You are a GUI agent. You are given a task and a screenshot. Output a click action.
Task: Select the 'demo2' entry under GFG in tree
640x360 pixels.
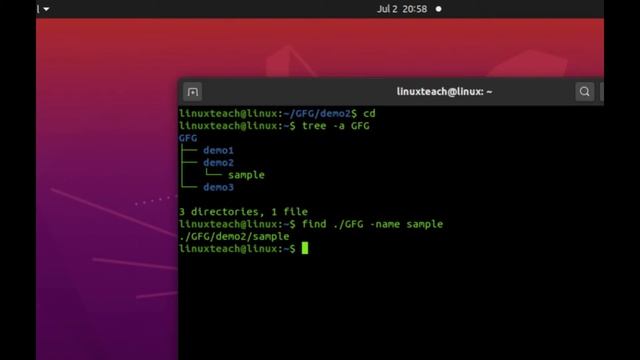click(x=218, y=162)
